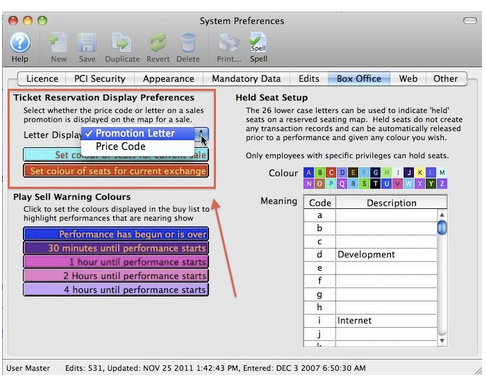Set colour of seats for current sale
The image size is (486, 376).
116,155
